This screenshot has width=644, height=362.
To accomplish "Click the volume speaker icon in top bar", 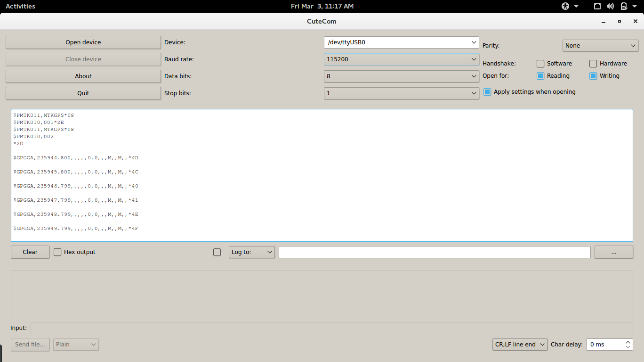I will click(611, 6).
